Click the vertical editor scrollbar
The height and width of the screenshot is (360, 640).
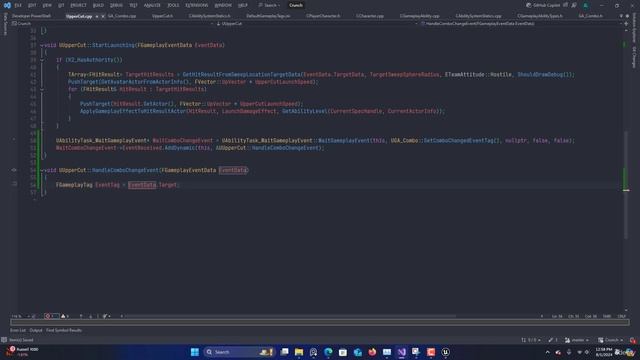click(626, 184)
